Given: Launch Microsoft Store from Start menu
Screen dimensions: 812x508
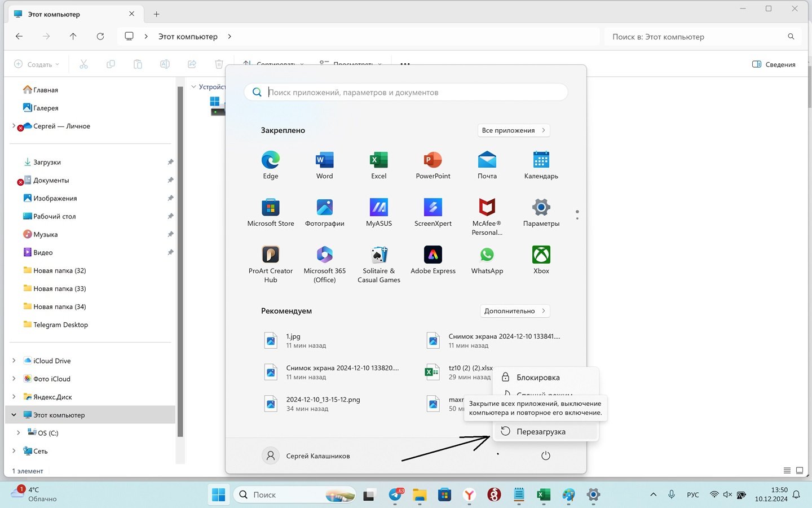Looking at the screenshot, I should (x=271, y=212).
